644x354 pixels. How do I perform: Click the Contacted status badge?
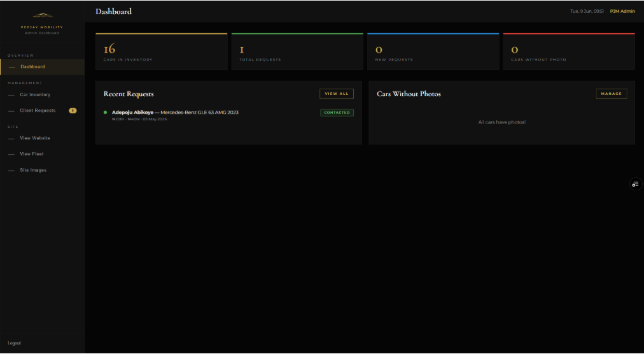(337, 113)
